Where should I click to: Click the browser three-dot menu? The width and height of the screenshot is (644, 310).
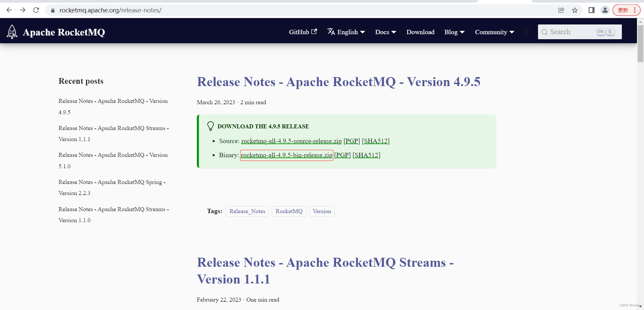pyautogui.click(x=635, y=10)
